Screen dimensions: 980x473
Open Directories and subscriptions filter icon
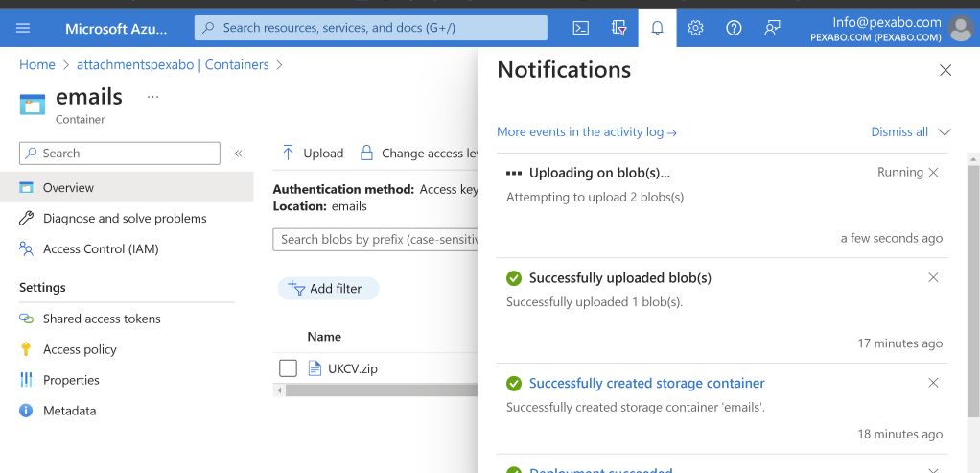(x=618, y=28)
